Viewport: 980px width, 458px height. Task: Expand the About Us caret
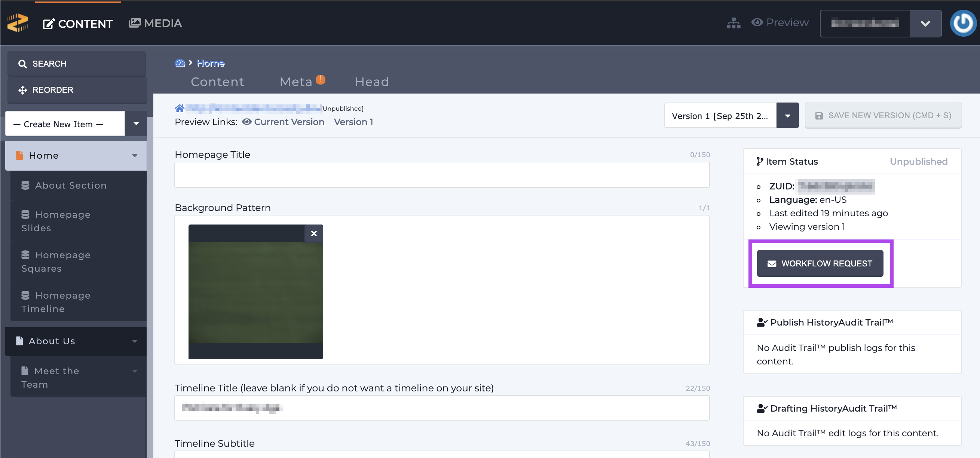[135, 341]
